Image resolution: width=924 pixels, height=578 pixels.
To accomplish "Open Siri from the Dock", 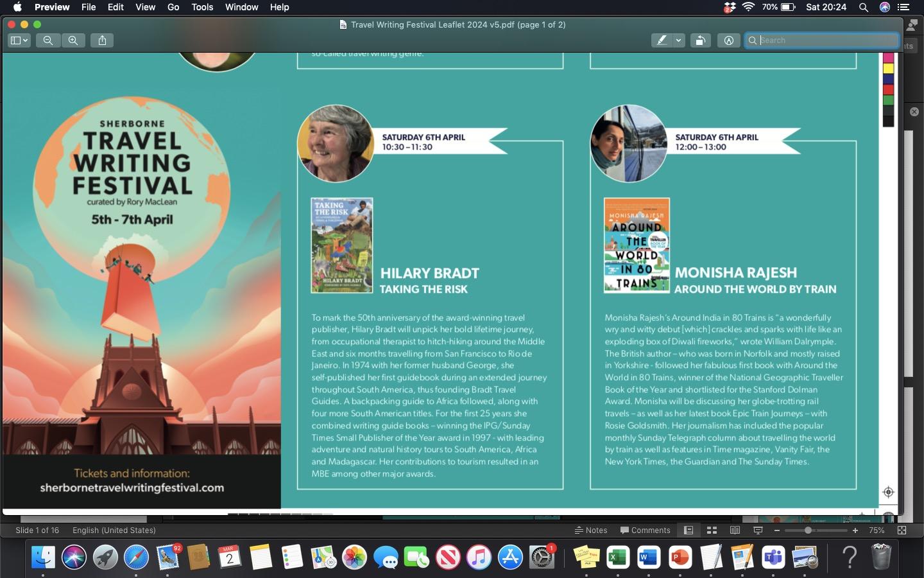I will [74, 557].
